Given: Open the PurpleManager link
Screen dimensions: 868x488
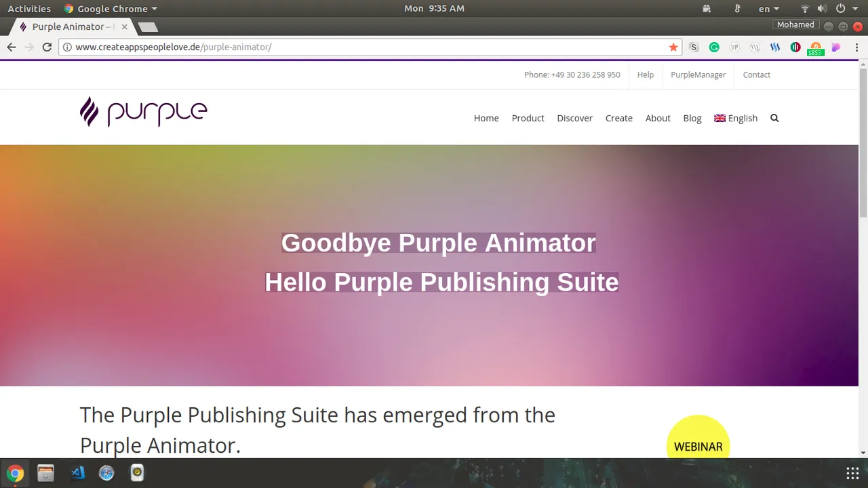Looking at the screenshot, I should point(698,75).
